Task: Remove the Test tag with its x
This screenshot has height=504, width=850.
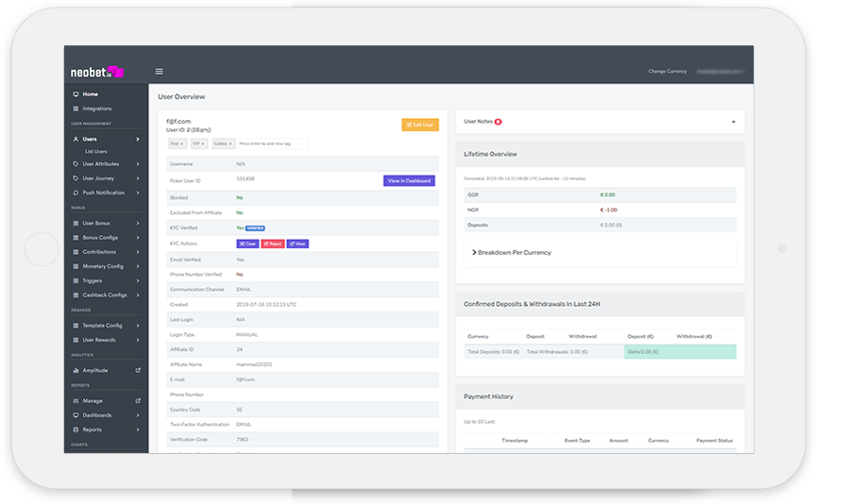Action: [x=181, y=143]
